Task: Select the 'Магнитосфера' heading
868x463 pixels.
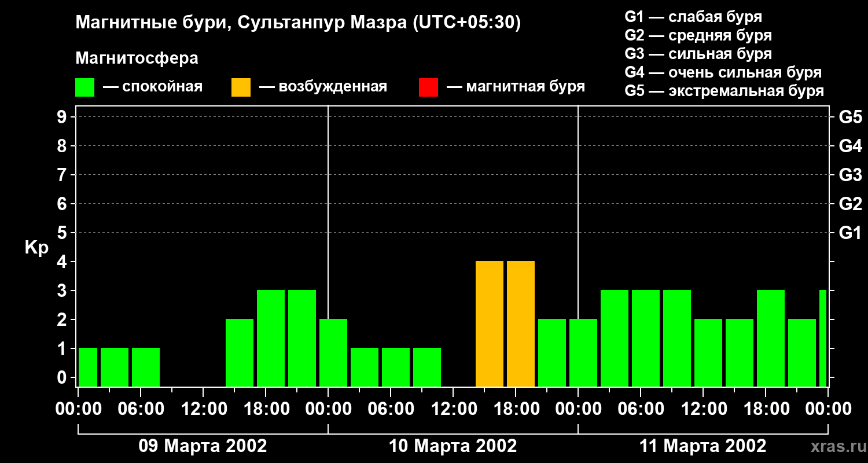Action: (137, 58)
